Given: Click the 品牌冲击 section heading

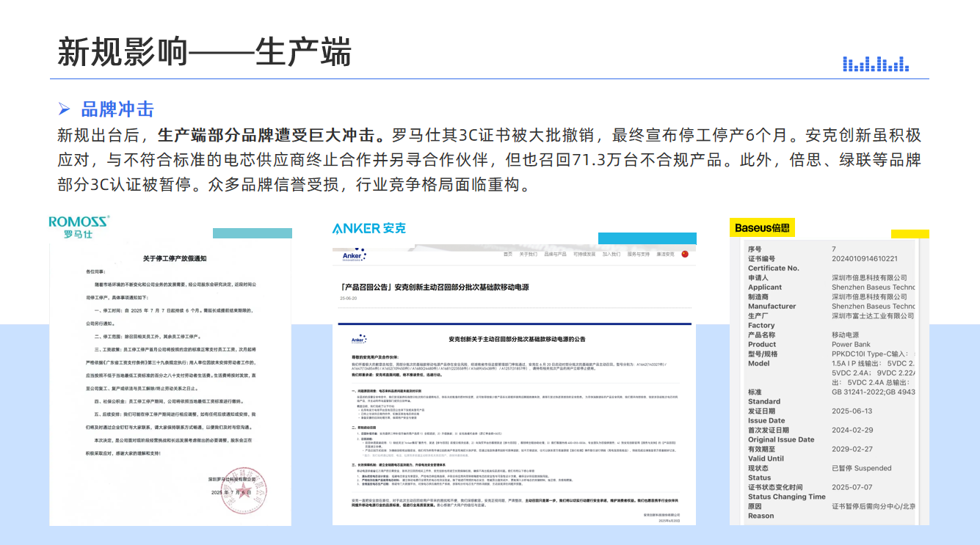Looking at the screenshot, I should tap(117, 110).
